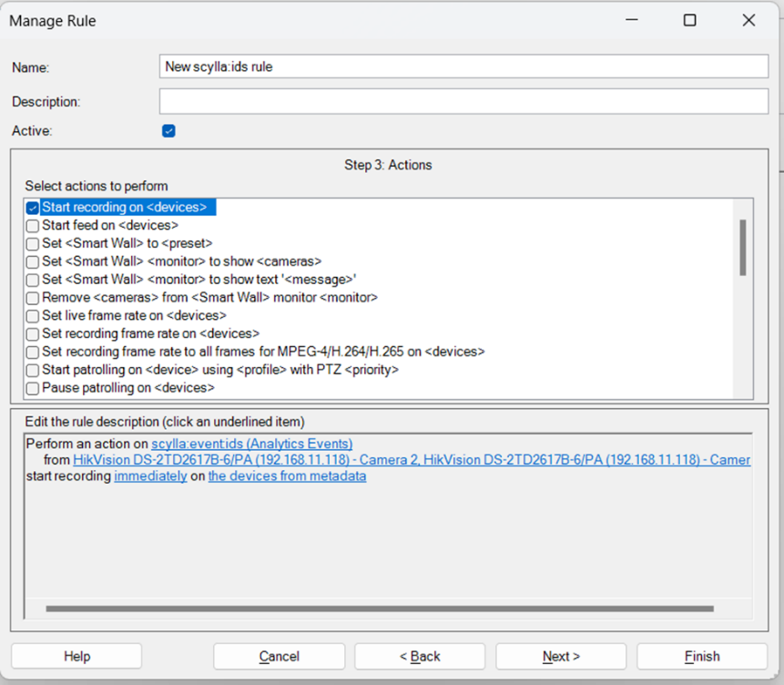Enable Start feed on devices action
The width and height of the screenshot is (784, 685).
coord(33,225)
